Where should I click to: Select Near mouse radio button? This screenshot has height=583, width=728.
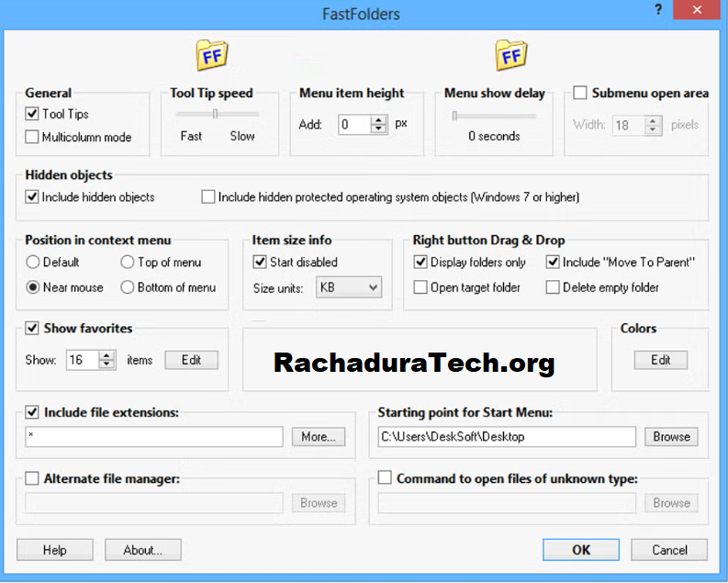(32, 287)
